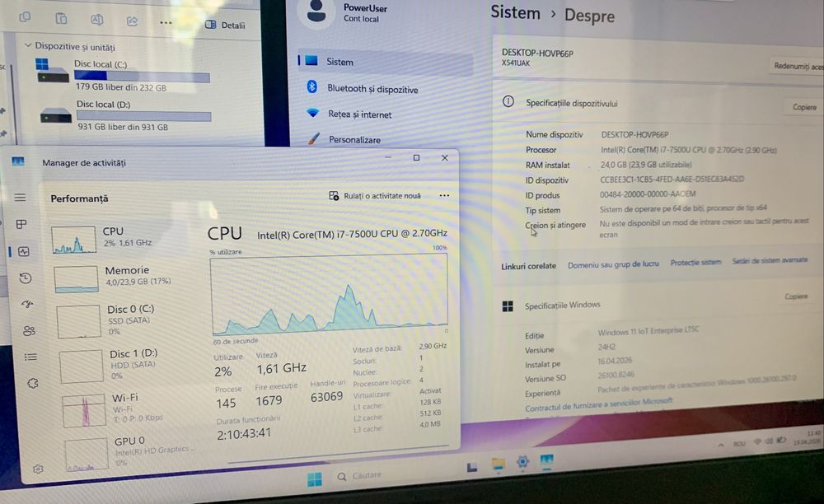The height and width of the screenshot is (504, 824).
Task: Open Startup apps icon in Task Manager
Action: 27,304
